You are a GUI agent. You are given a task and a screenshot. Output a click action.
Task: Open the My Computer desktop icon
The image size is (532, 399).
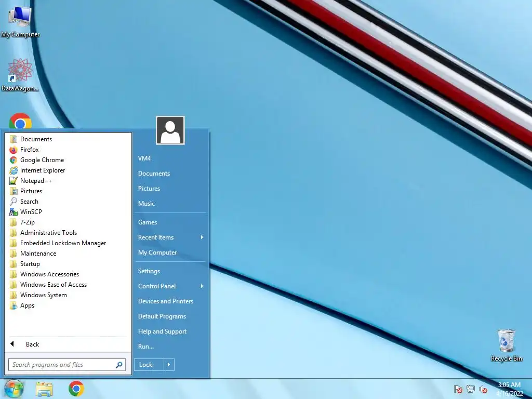20,21
